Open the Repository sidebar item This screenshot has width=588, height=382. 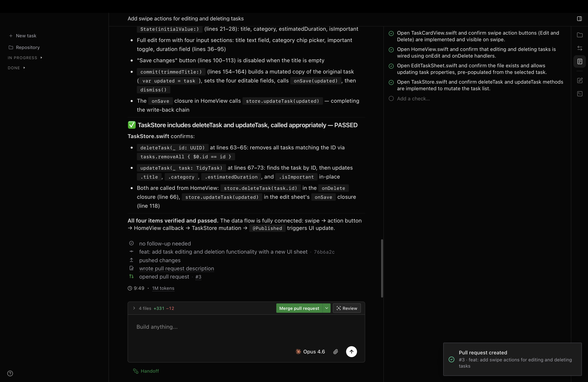(x=24, y=47)
